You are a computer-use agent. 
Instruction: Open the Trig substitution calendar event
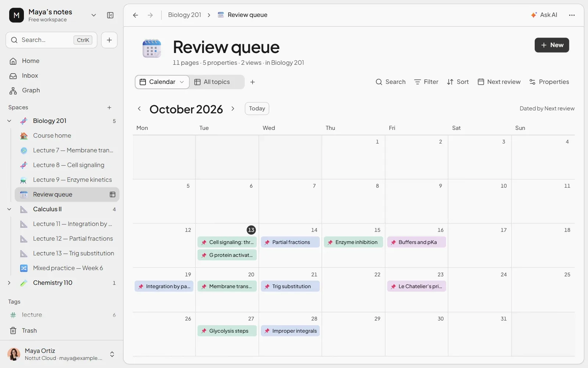[290, 286]
